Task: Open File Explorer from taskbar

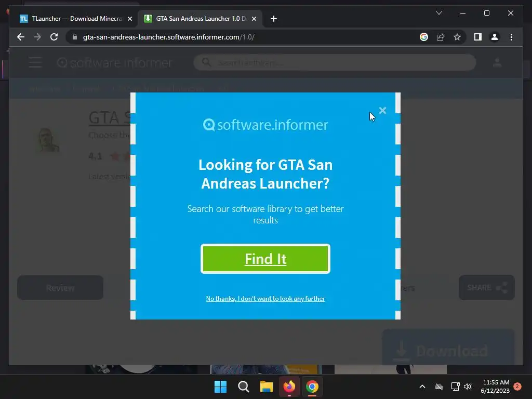Action: click(267, 387)
